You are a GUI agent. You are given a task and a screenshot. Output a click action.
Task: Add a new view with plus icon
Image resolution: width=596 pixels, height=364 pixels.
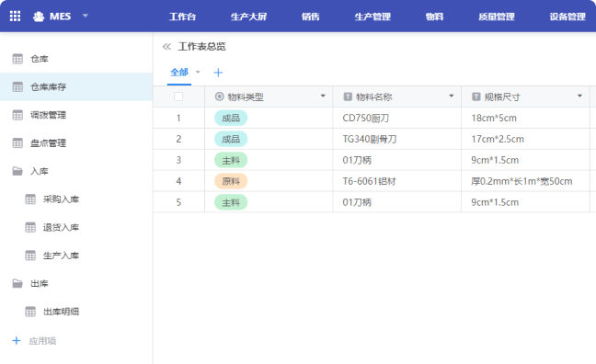tap(218, 73)
